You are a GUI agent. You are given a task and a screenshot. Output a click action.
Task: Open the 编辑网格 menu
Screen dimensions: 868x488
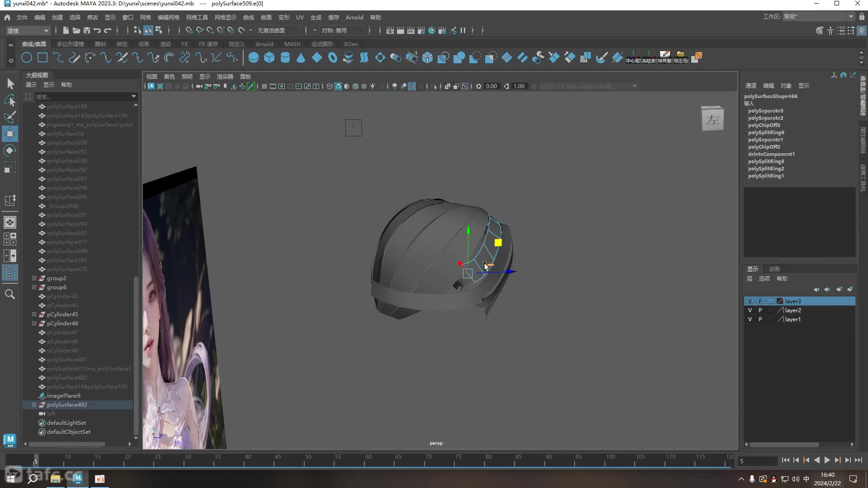click(169, 17)
